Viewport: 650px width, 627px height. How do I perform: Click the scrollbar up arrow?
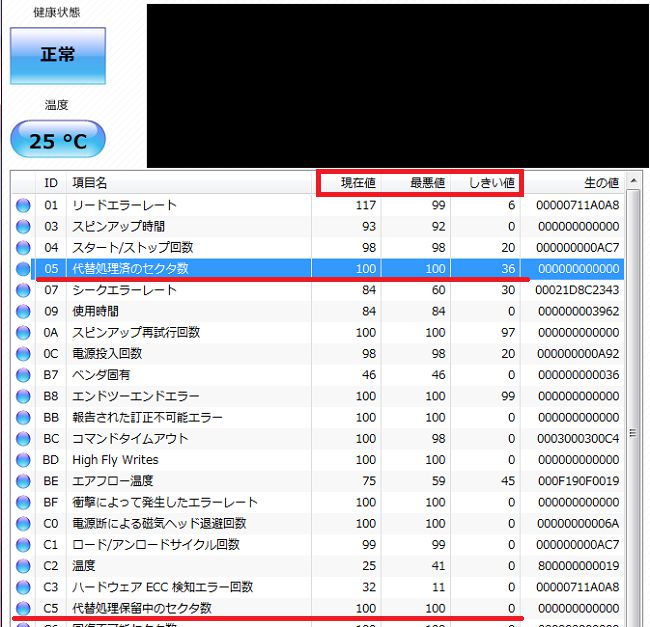(x=633, y=180)
